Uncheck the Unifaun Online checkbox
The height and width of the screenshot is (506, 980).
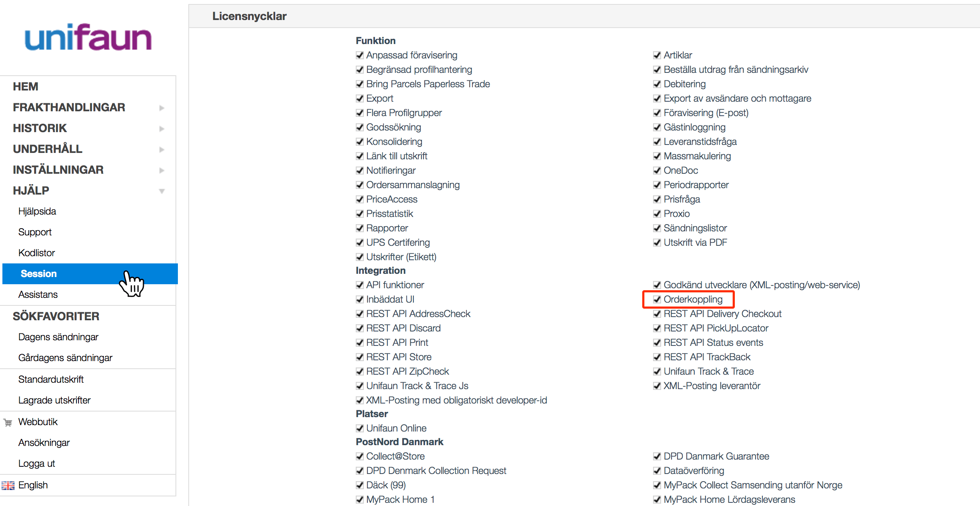[x=360, y=428]
